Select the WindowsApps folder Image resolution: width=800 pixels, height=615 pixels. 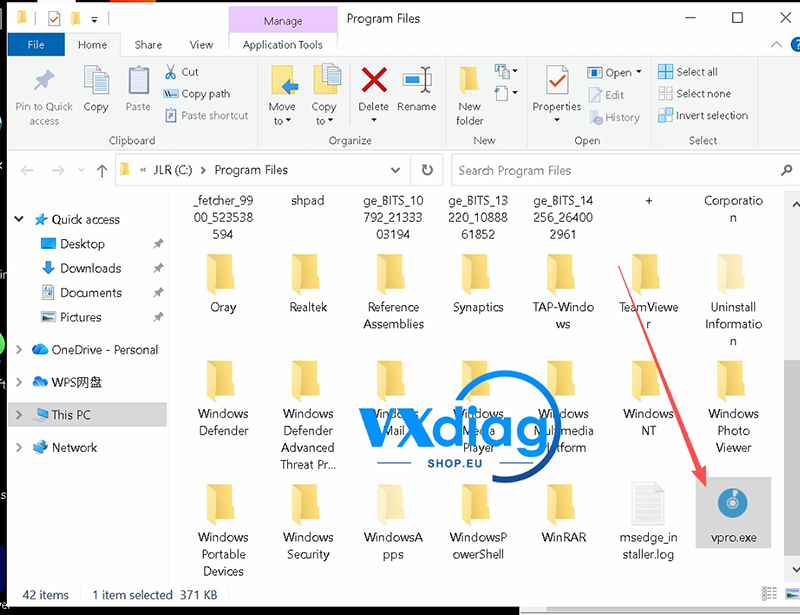tap(393, 522)
